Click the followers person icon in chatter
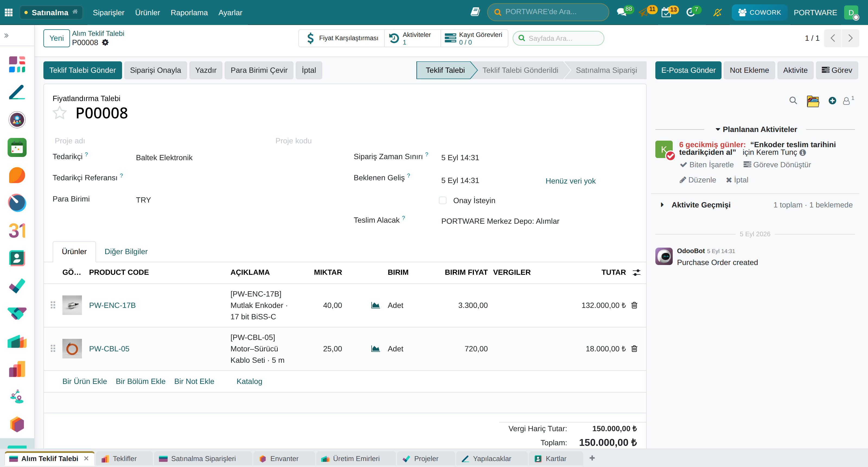 coord(846,101)
